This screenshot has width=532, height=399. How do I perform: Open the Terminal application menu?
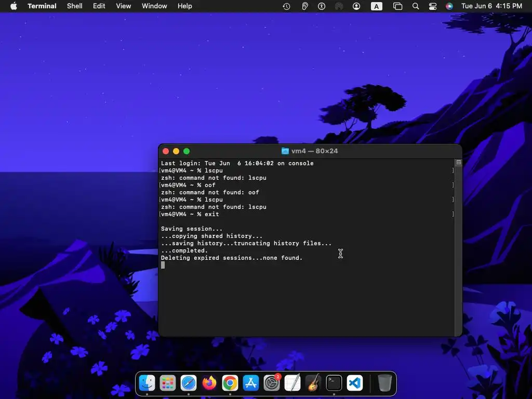point(42,6)
